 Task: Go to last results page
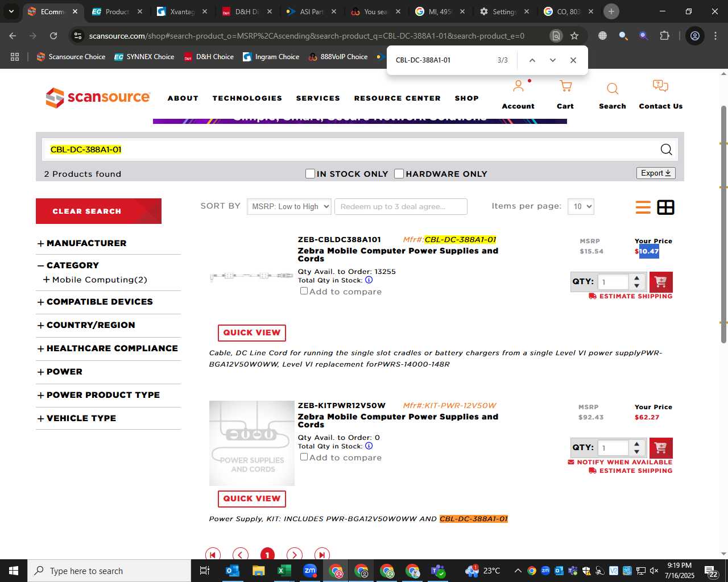click(321, 555)
